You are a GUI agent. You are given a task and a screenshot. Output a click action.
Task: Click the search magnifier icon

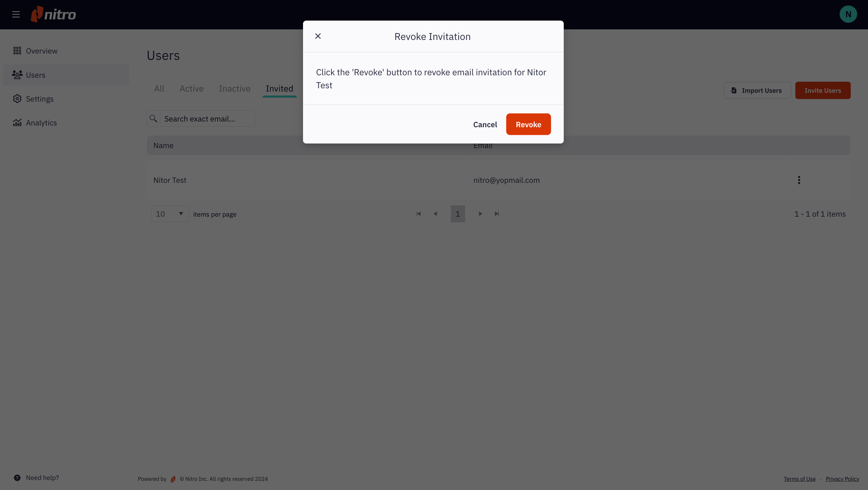click(153, 118)
